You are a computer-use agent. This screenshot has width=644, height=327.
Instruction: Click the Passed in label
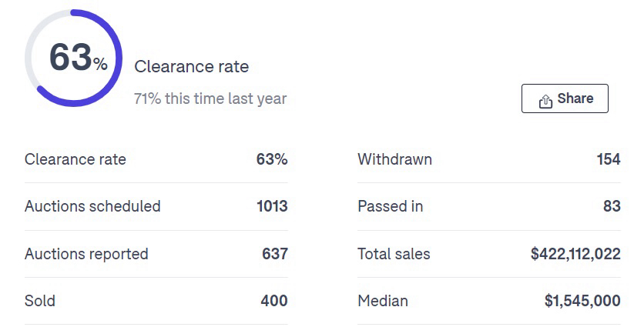[391, 206]
